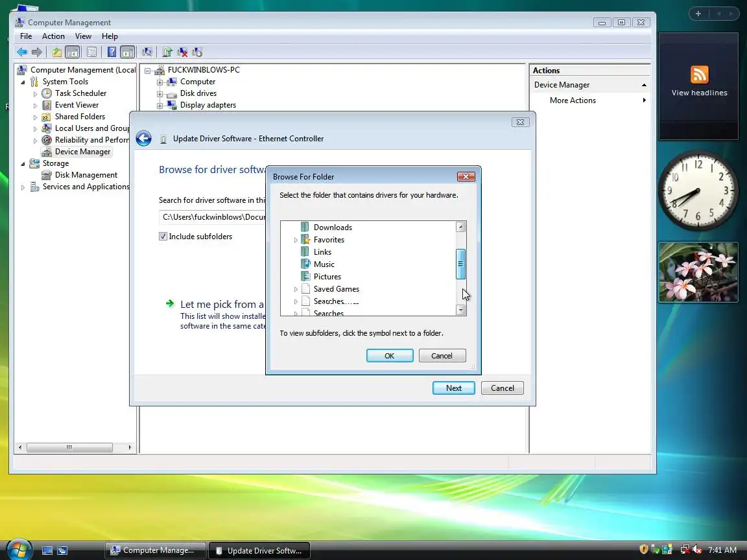
Task: Expand the Task Scheduler node
Action: [x=35, y=94]
